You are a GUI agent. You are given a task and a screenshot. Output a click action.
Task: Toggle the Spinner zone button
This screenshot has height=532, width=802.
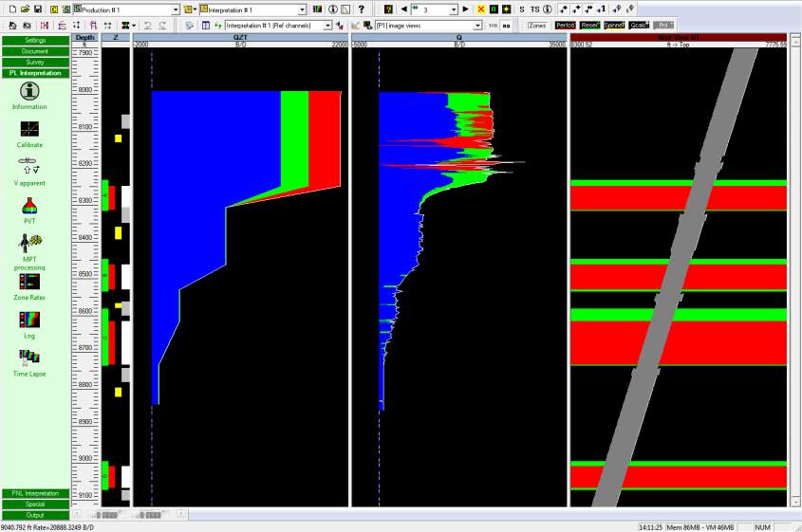click(614, 25)
